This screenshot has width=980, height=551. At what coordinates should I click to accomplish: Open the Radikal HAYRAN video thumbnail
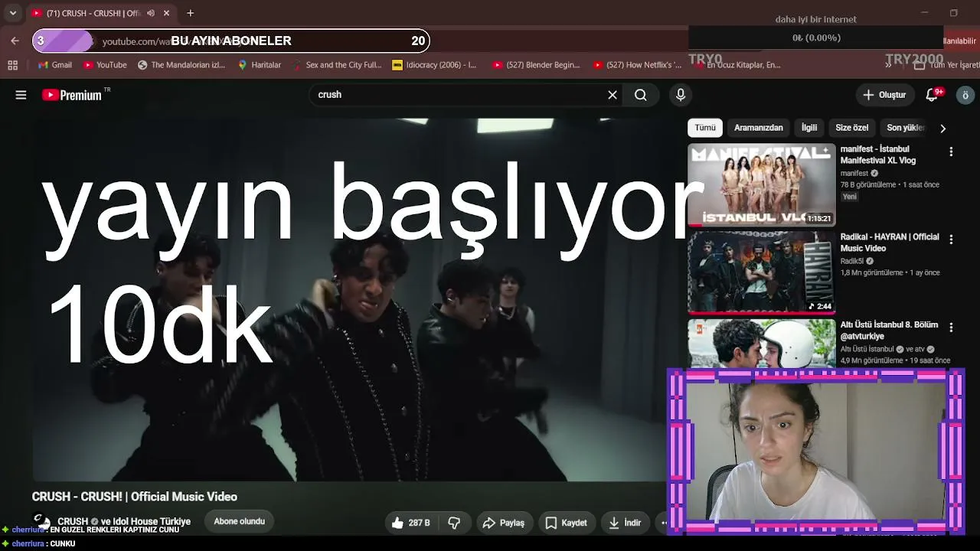click(762, 273)
